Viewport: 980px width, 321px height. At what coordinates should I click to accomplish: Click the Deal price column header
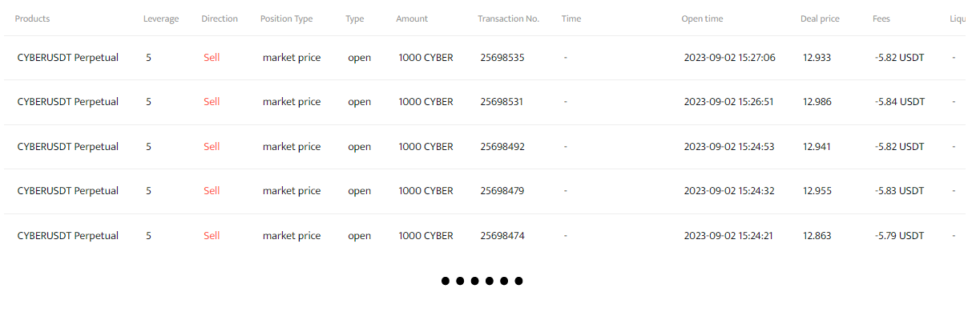[820, 18]
